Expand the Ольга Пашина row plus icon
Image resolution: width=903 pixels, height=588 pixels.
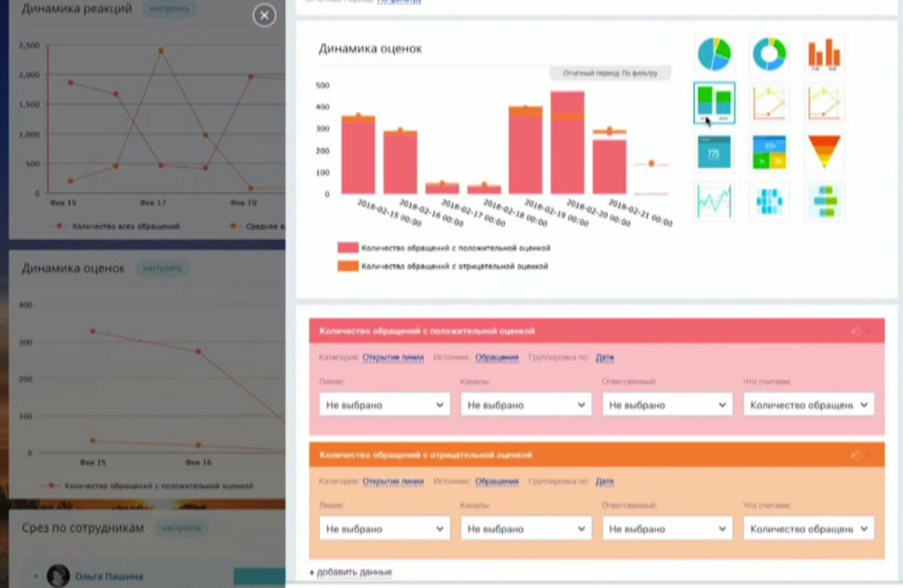click(x=35, y=576)
